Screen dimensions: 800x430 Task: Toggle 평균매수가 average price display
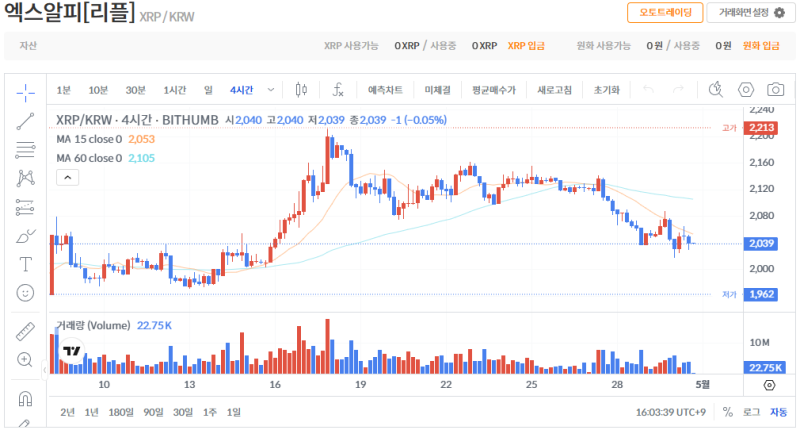pos(494,90)
